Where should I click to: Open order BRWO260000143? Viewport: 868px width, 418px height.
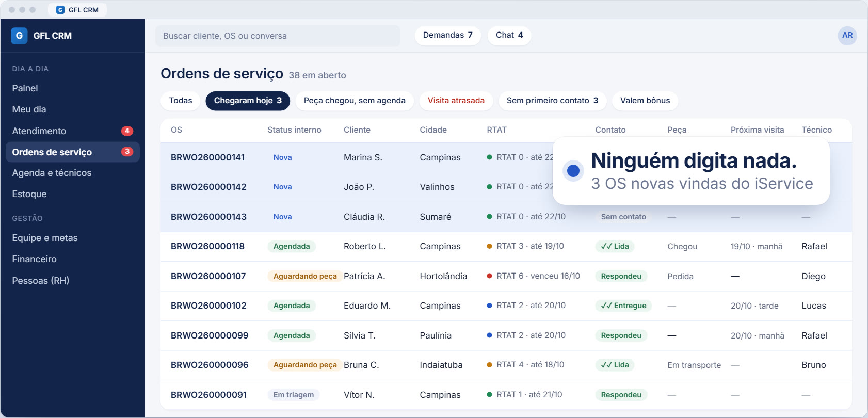click(x=208, y=217)
